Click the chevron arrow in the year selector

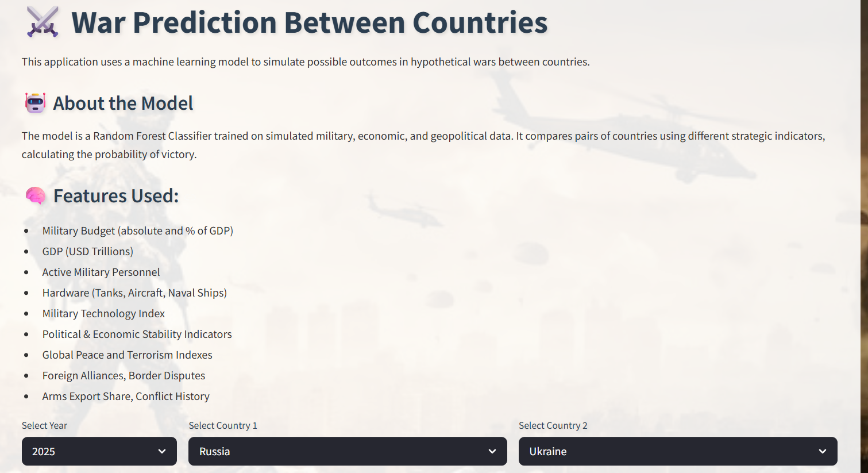[x=162, y=451]
